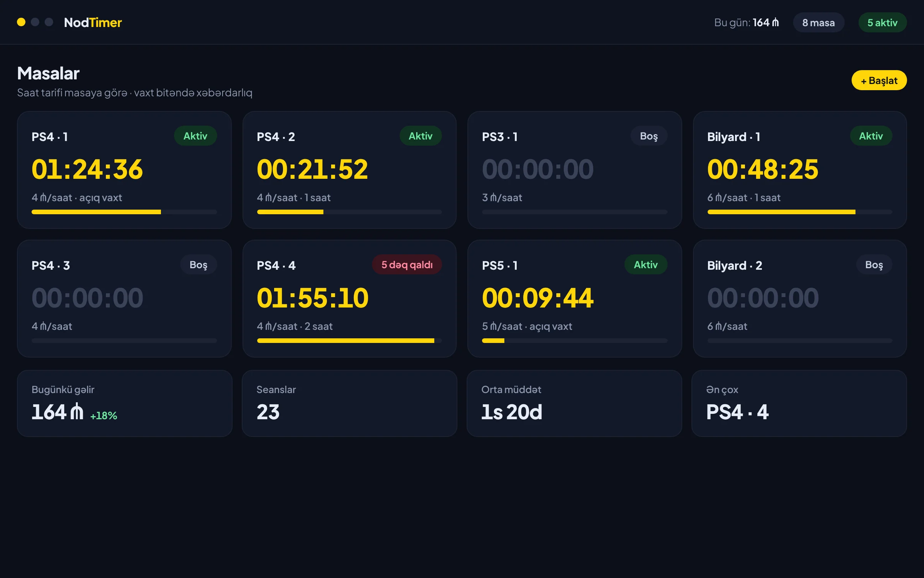Select the PS4 · 1 table card title
The width and height of the screenshot is (924, 578).
pos(50,137)
